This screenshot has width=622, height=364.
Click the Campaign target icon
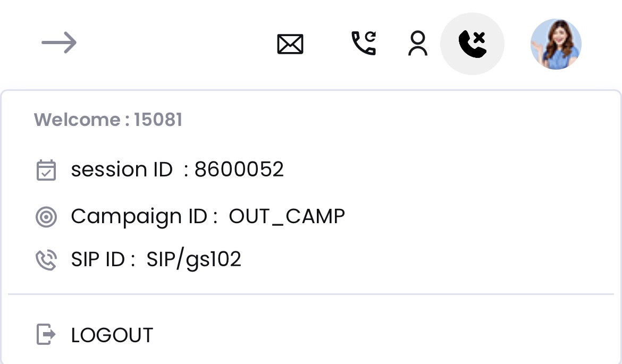[x=46, y=217]
